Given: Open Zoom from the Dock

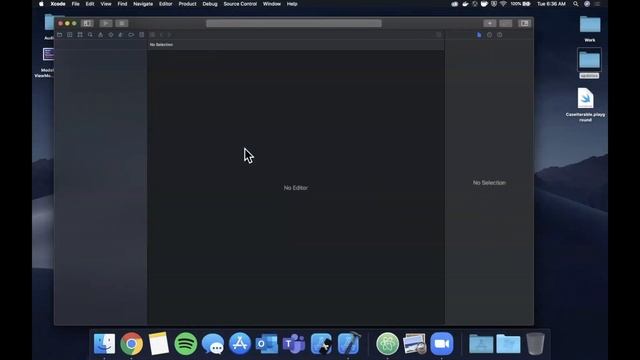Looking at the screenshot, I should (x=442, y=344).
